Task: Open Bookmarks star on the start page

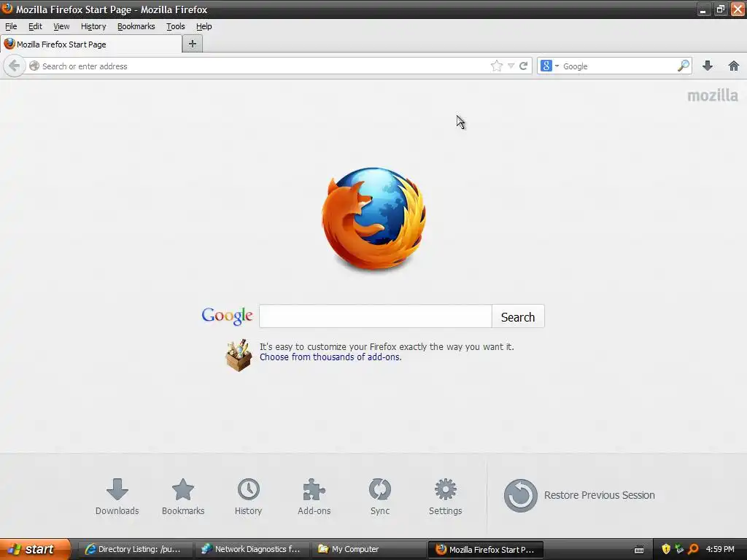Action: pyautogui.click(x=183, y=497)
